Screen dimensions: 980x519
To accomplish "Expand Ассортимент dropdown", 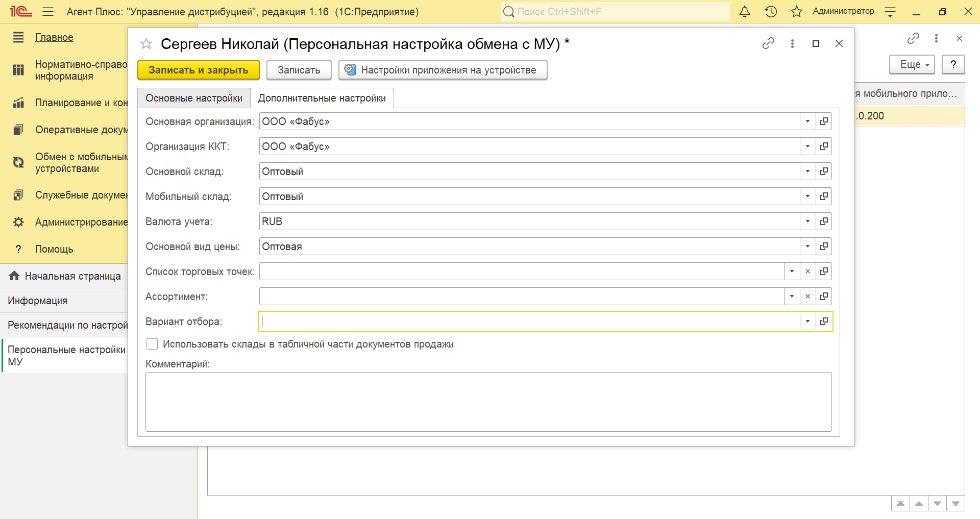I will [x=792, y=296].
